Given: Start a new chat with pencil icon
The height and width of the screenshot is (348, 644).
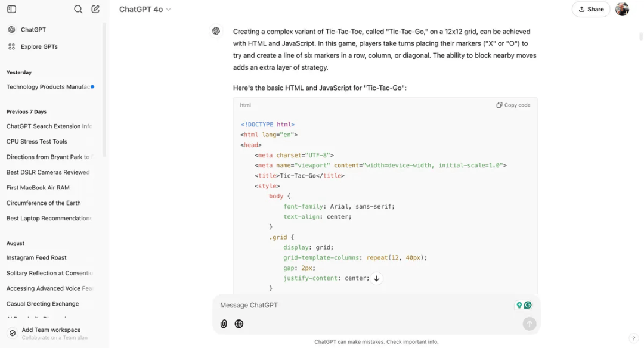Looking at the screenshot, I should point(95,9).
